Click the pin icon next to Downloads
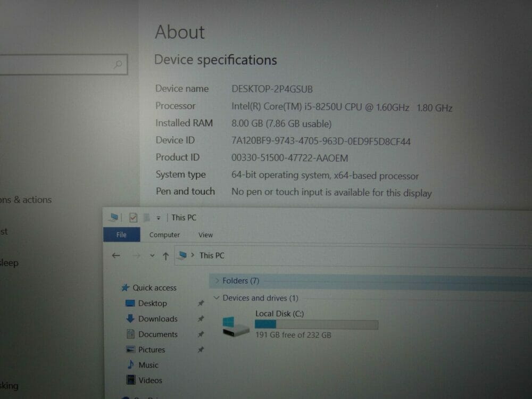The height and width of the screenshot is (399, 532). (201, 319)
